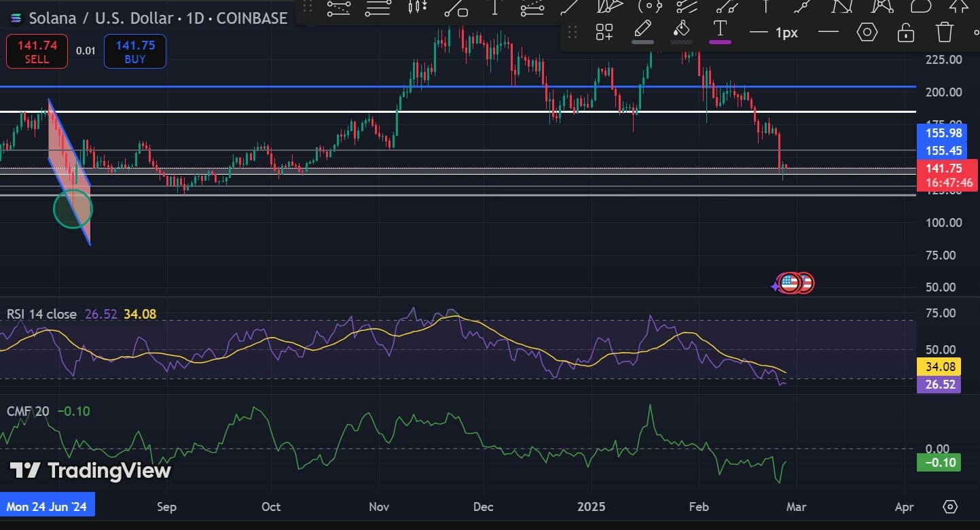Open the line color pencil tool

pos(642,31)
